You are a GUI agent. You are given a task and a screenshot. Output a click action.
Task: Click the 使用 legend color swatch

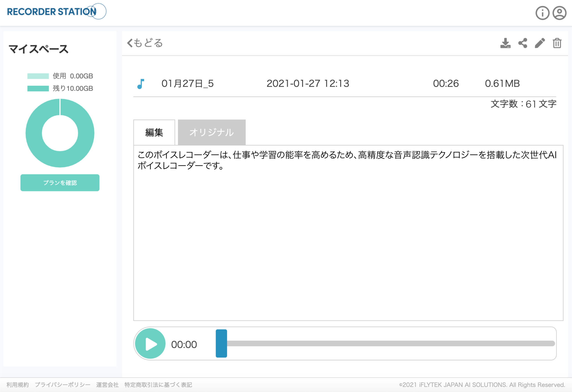point(38,76)
